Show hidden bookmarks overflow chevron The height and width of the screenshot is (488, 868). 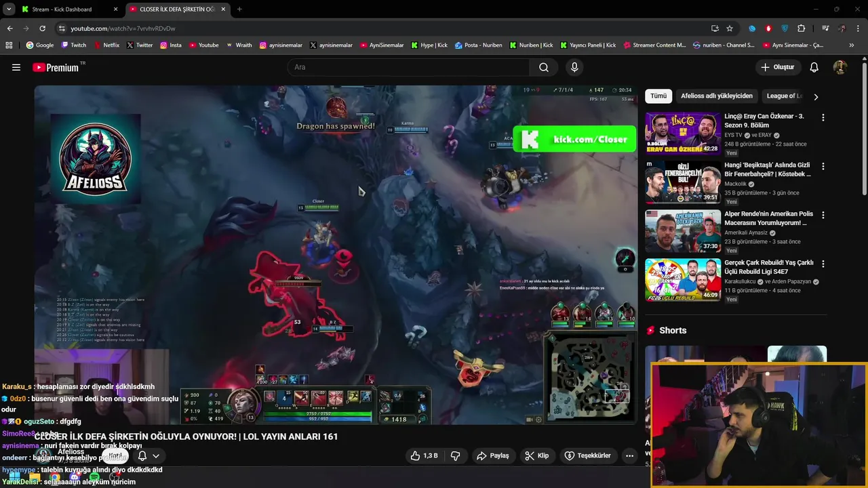[x=852, y=45]
